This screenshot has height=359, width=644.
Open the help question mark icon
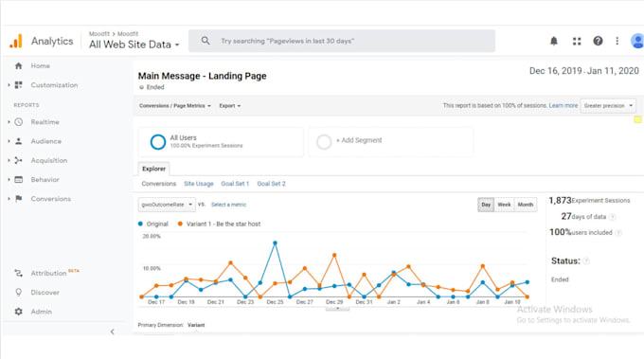pos(598,41)
